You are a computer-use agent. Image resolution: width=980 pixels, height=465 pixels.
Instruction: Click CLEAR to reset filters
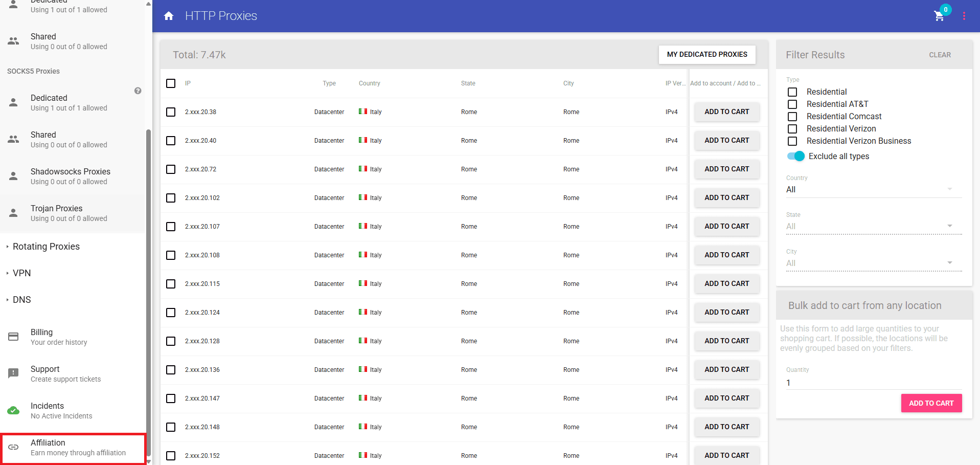(940, 55)
